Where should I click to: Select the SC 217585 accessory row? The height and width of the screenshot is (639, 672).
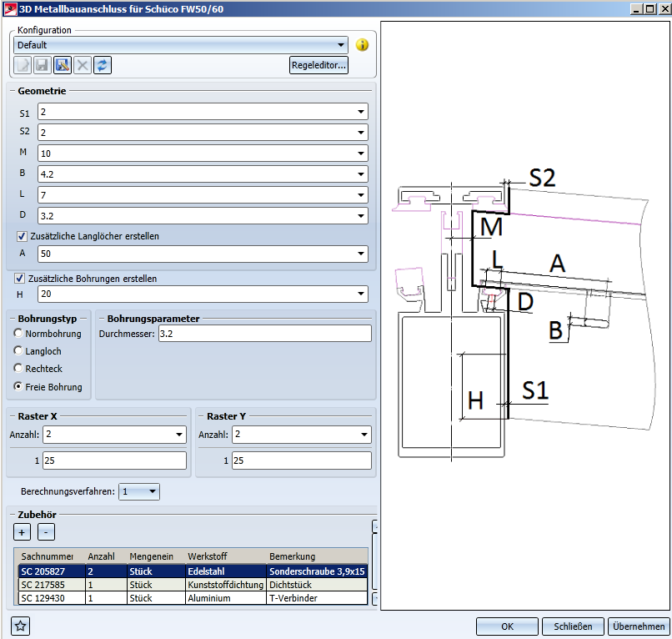tap(193, 585)
